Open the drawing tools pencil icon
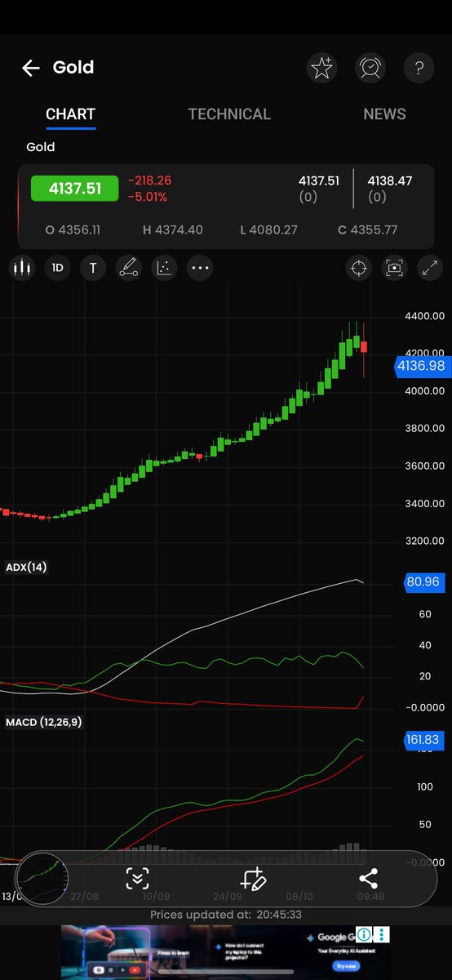Screen dimensions: 452x980 coord(128,268)
